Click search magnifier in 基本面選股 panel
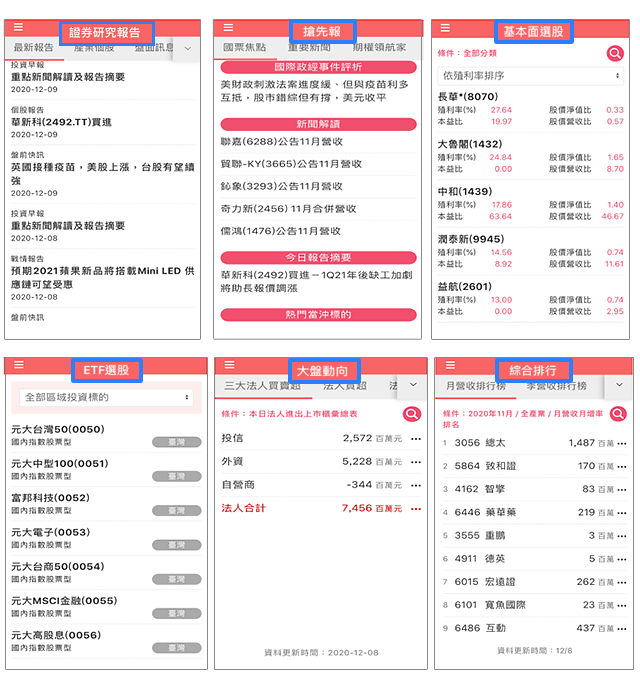Image resolution: width=640 pixels, height=692 pixels. pos(615,54)
